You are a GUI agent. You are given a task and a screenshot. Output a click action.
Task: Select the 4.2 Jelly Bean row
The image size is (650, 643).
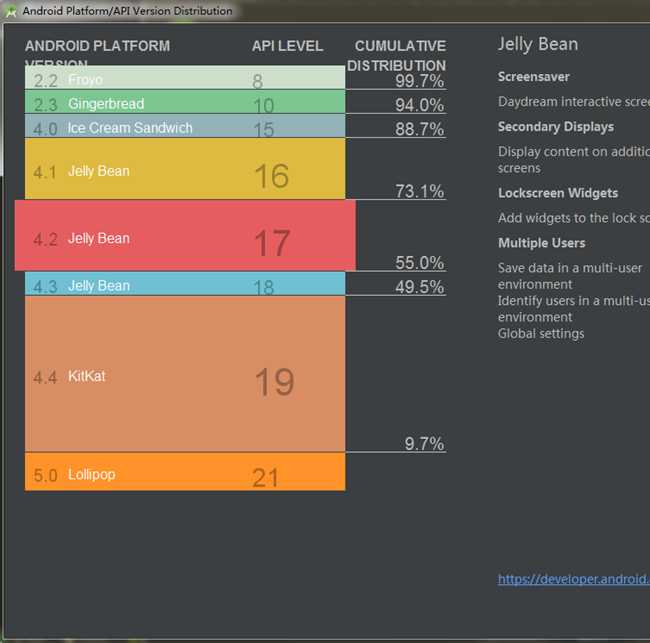(185, 235)
